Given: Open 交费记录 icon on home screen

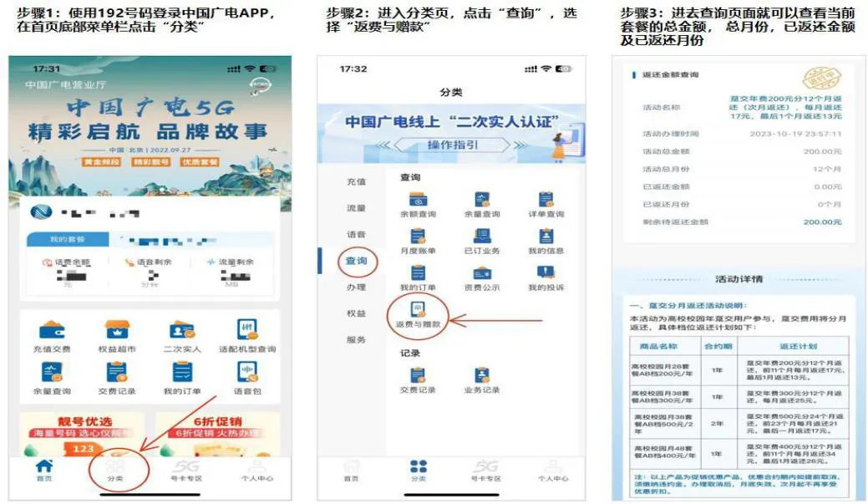Looking at the screenshot, I should tap(117, 372).
